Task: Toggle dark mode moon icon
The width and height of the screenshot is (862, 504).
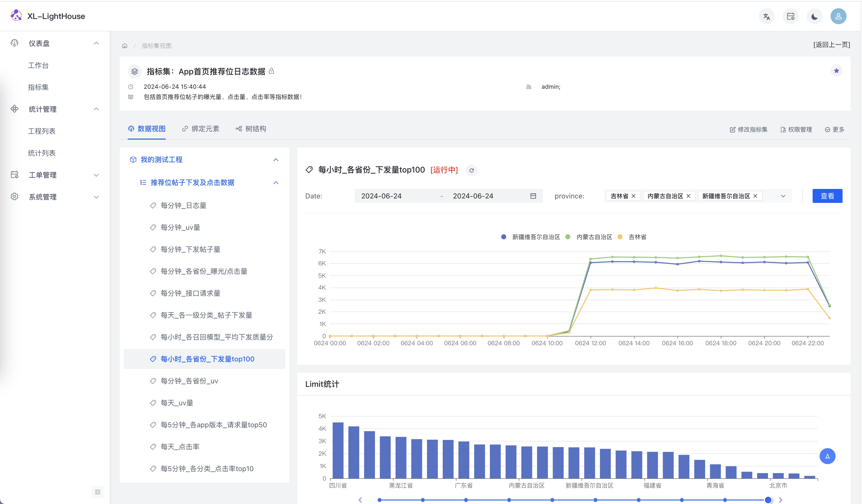Action: pyautogui.click(x=814, y=16)
